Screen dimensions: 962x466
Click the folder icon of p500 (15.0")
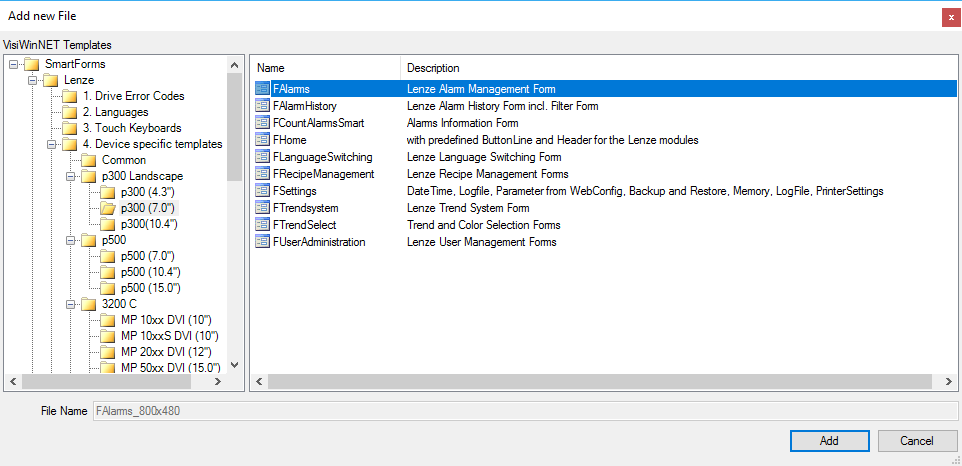(108, 288)
